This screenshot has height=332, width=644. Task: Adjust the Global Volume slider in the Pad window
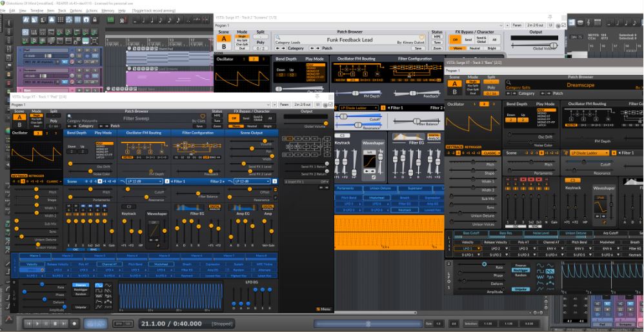click(305, 123)
